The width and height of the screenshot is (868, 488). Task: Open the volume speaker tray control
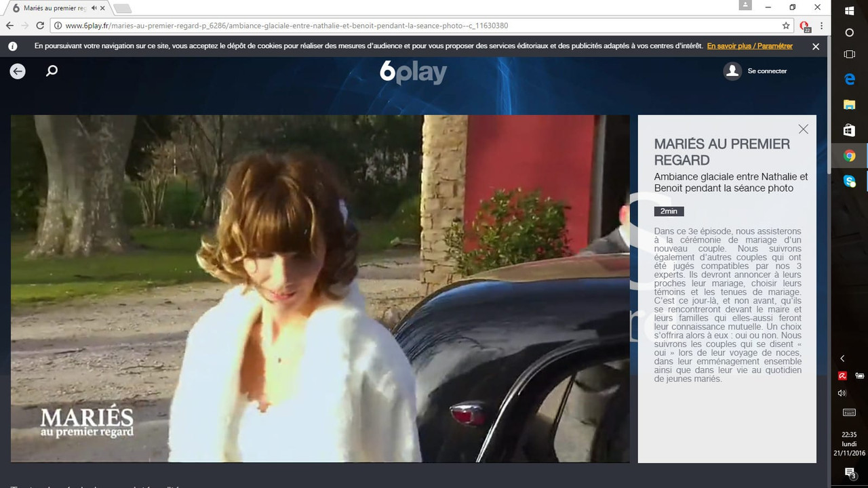pos(842,393)
